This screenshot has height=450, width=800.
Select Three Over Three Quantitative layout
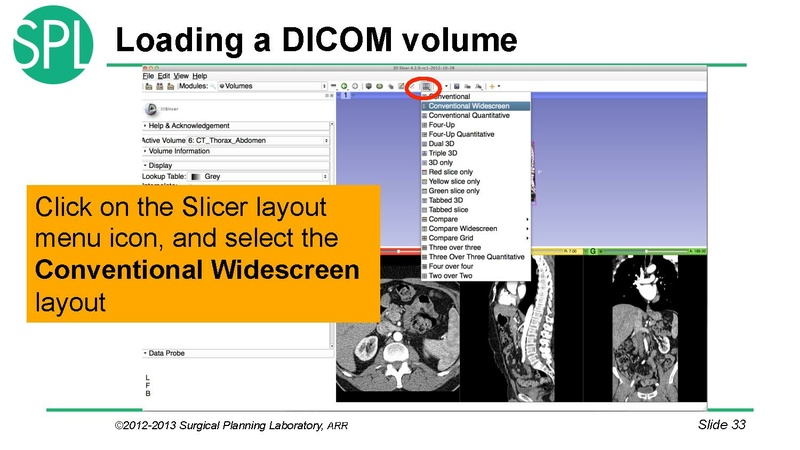476,257
